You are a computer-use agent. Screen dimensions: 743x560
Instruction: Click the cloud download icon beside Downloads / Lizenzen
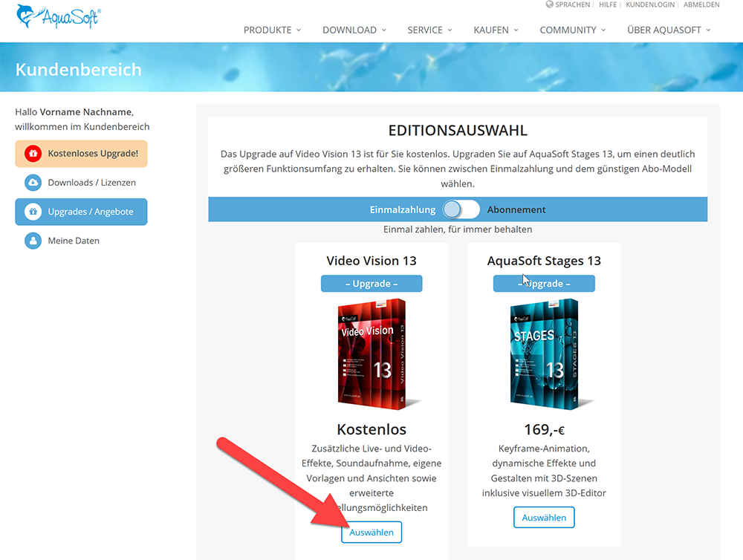pyautogui.click(x=33, y=183)
